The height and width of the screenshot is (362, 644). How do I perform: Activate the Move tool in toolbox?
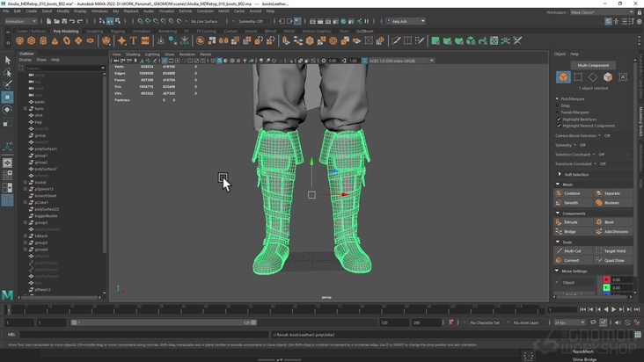[x=7, y=98]
